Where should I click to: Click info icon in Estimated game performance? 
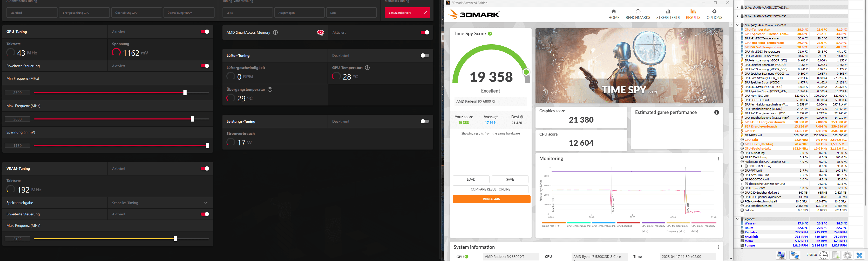click(716, 112)
